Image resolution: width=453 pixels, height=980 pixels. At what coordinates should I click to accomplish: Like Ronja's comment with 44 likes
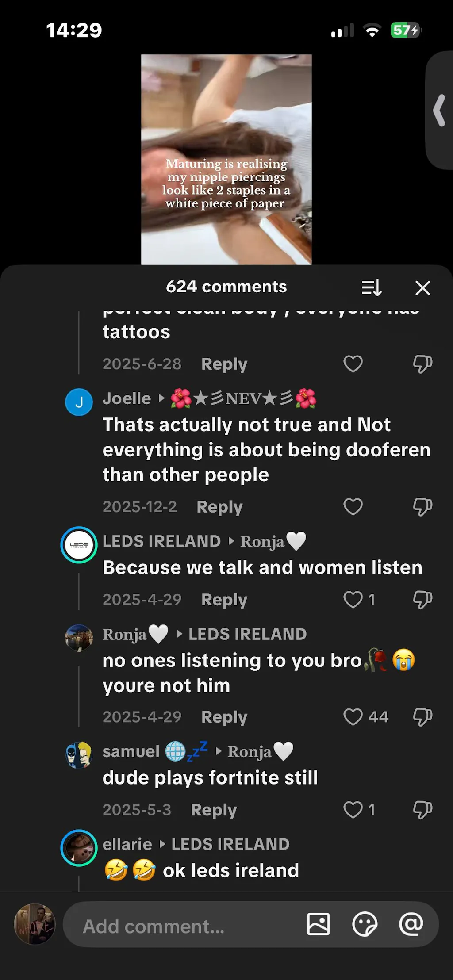pyautogui.click(x=353, y=717)
